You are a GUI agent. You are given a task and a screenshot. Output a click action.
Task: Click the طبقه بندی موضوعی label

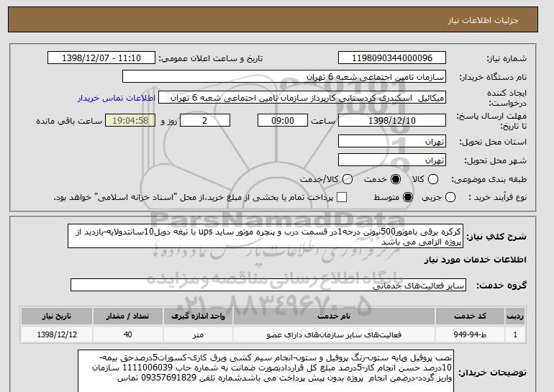(489, 179)
